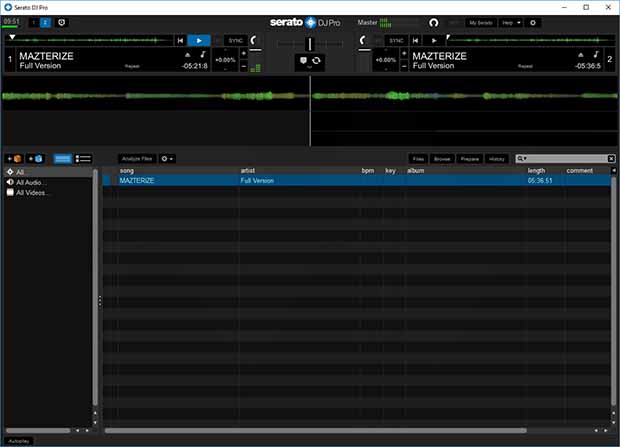This screenshot has width=620, height=447.
Task: Click the crossfader handle
Action: pyautogui.click(x=310, y=44)
